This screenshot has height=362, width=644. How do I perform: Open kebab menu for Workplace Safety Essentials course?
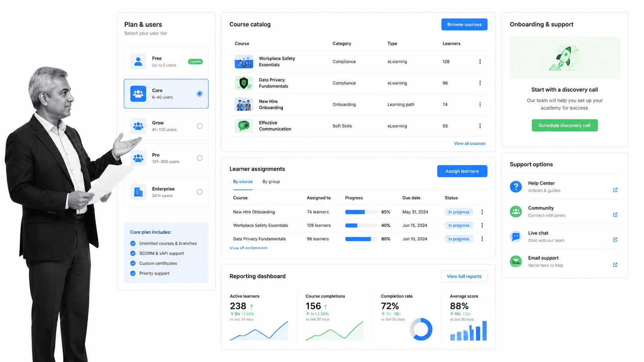[x=480, y=62]
